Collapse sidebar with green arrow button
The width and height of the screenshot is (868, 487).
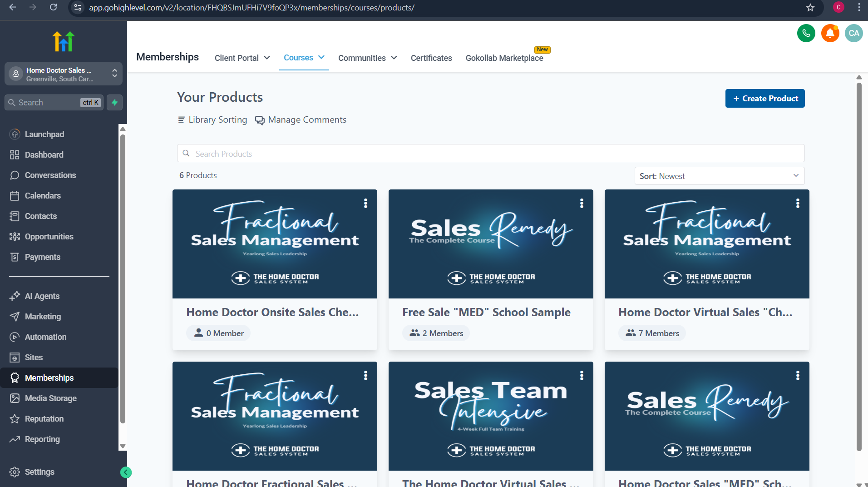click(x=126, y=472)
